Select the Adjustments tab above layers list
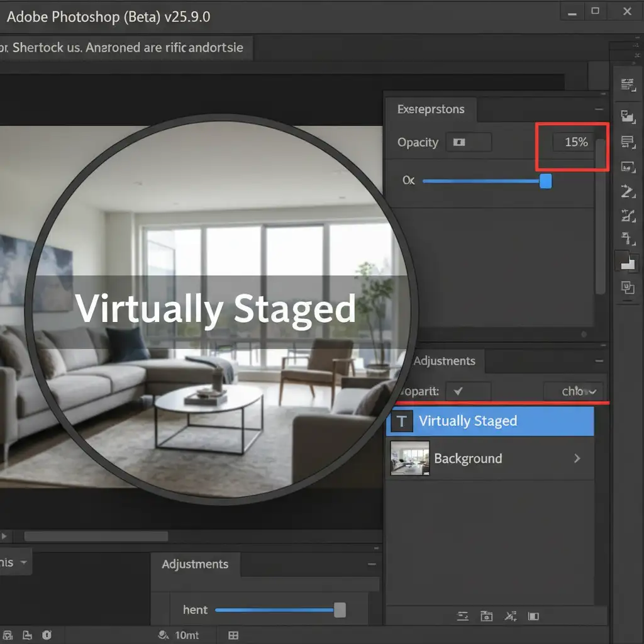 (x=444, y=361)
